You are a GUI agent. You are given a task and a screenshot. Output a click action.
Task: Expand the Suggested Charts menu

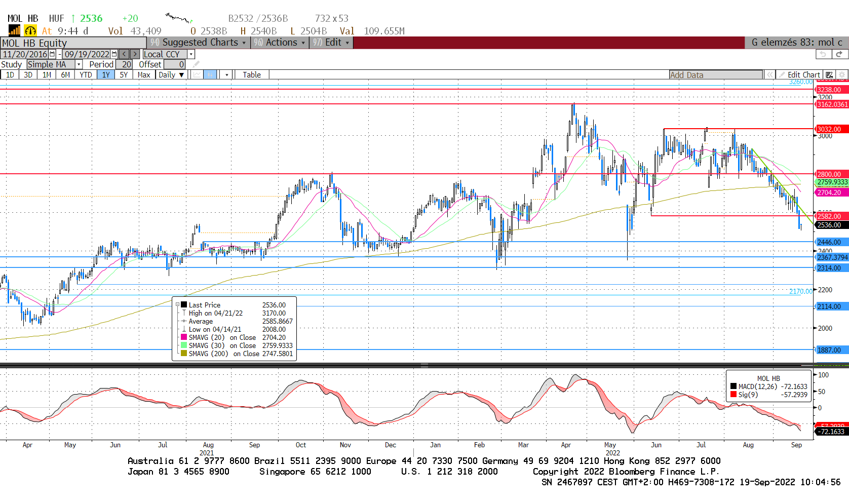pyautogui.click(x=200, y=43)
